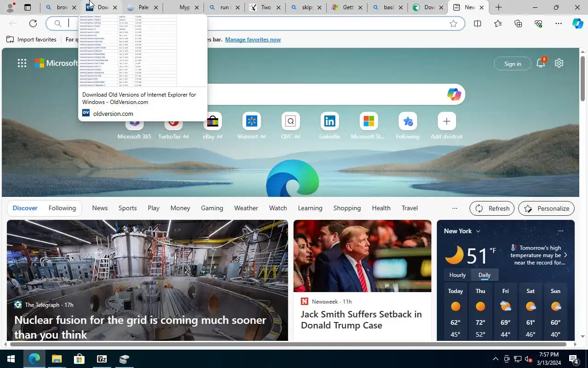
Task: Open the Gaming category
Action: point(212,208)
